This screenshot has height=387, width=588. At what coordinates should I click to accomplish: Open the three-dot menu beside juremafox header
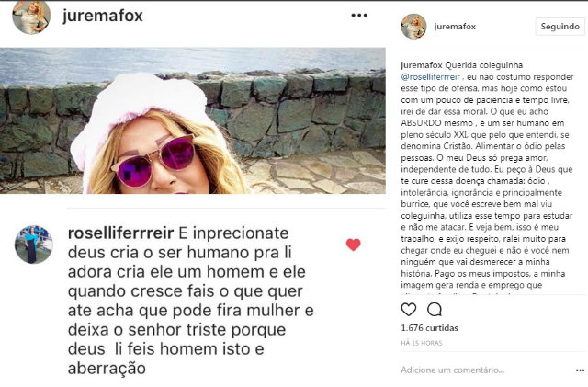tap(359, 16)
